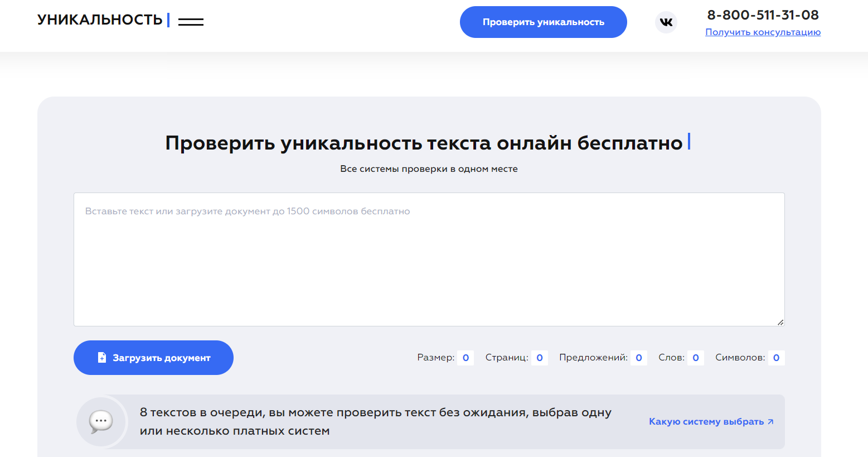Open the VK social network icon
The width and height of the screenshot is (868, 457).
coord(666,22)
